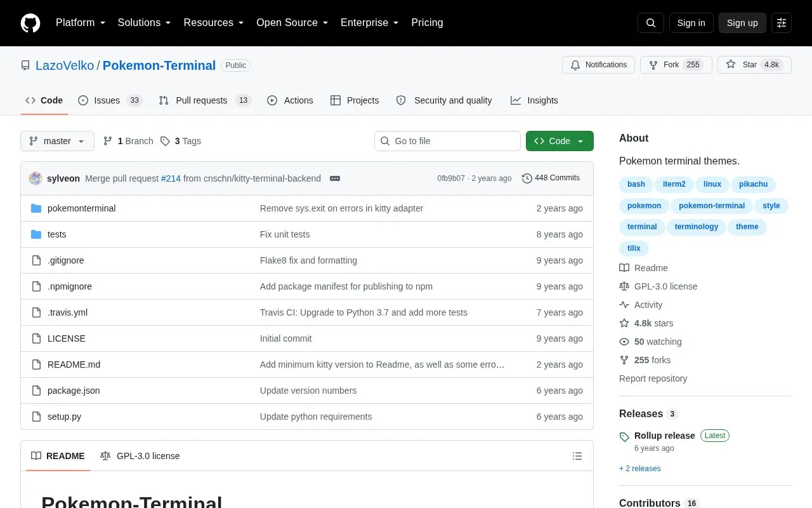Expand the Enterprise menu

pyautogui.click(x=370, y=23)
